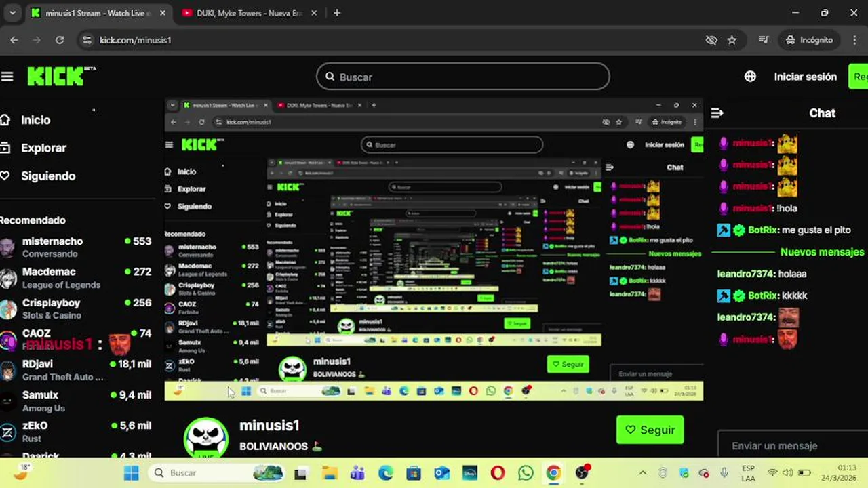Click the green register button
Viewport: 868px width, 488px height.
tap(858, 77)
